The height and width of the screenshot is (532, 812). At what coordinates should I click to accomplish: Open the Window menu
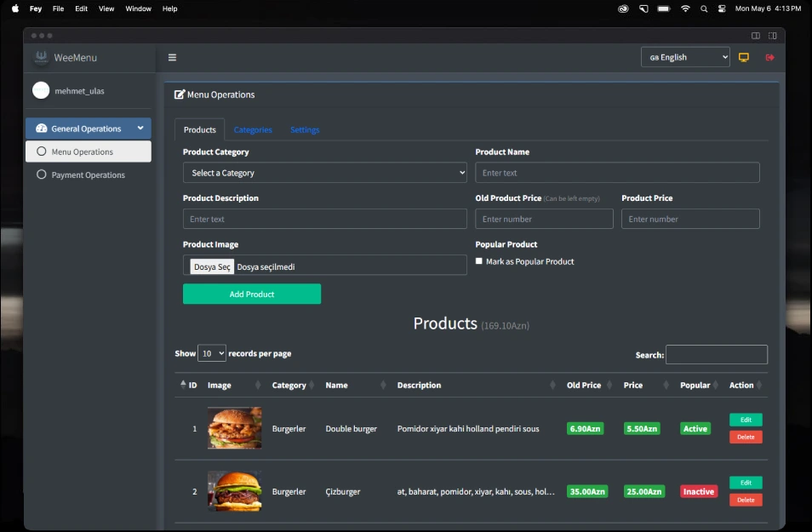tap(138, 9)
